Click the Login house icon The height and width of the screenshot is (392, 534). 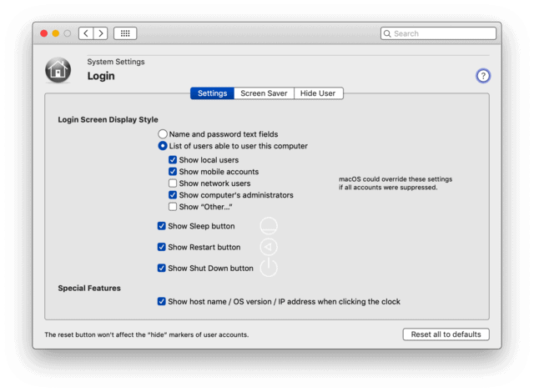[x=58, y=70]
